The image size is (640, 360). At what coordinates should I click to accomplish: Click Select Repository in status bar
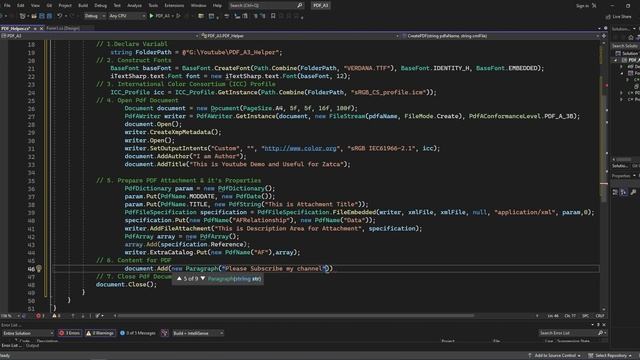(610, 356)
